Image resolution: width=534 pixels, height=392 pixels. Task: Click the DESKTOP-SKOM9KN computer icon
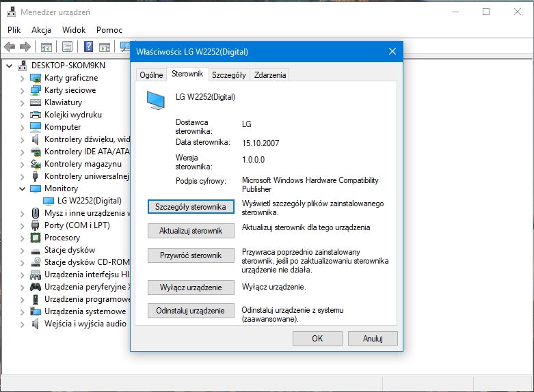point(23,66)
